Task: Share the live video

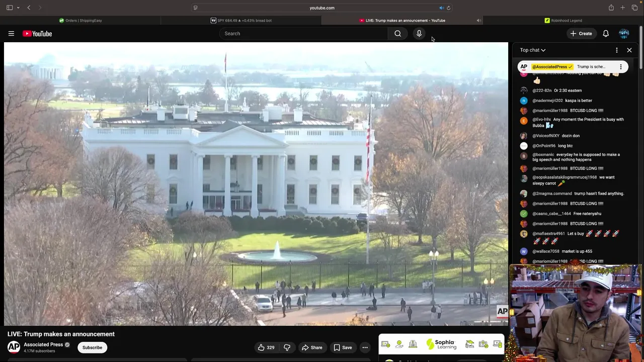Action: [x=312, y=347]
